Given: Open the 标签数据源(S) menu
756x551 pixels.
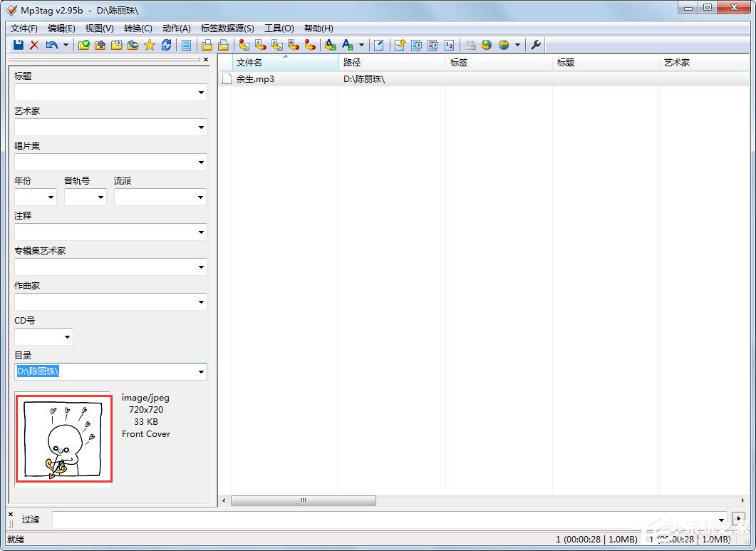Looking at the screenshot, I should 227,29.
